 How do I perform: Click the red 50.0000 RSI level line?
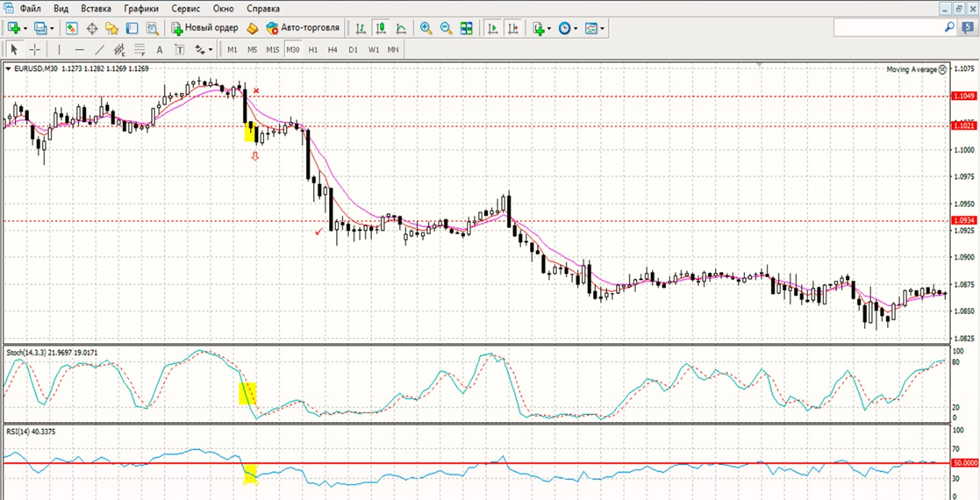tap(526, 462)
